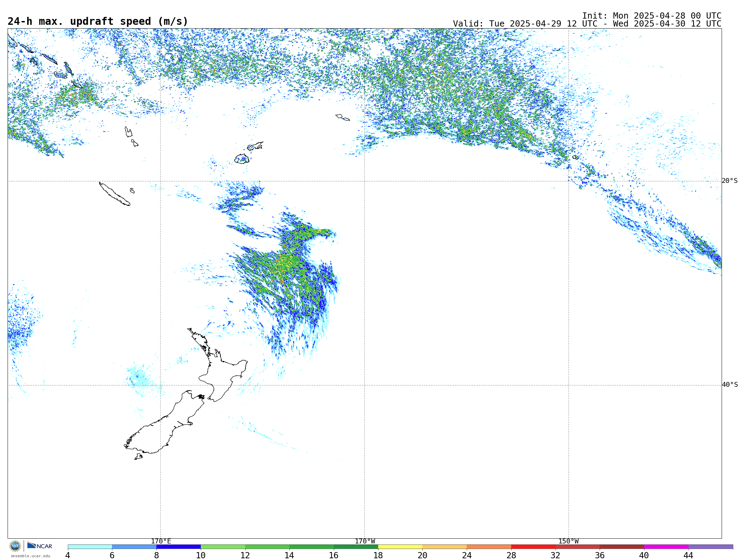Pick the light orange 20–24 colorbar swatch
The width and height of the screenshot is (744, 560).
click(x=445, y=547)
